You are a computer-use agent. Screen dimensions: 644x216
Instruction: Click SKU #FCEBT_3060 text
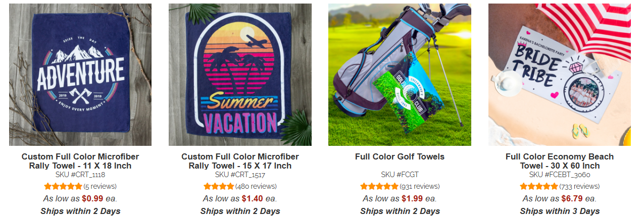[x=560, y=175]
